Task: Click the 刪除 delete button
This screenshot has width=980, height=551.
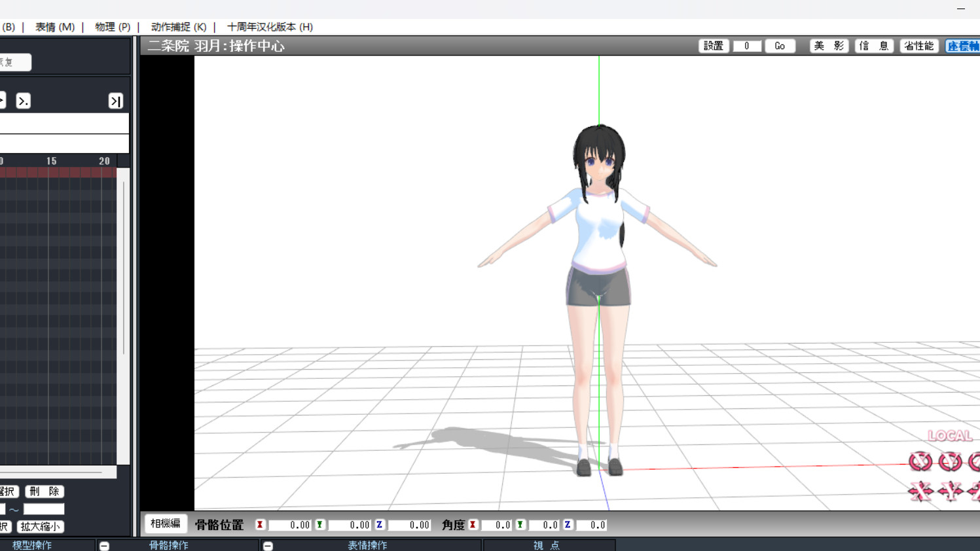Action: (45, 491)
